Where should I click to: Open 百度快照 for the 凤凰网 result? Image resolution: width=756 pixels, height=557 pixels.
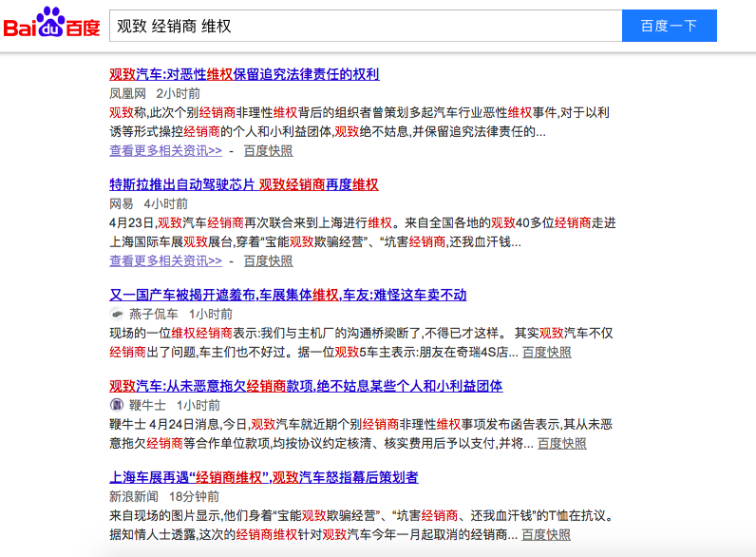pyautogui.click(x=269, y=150)
